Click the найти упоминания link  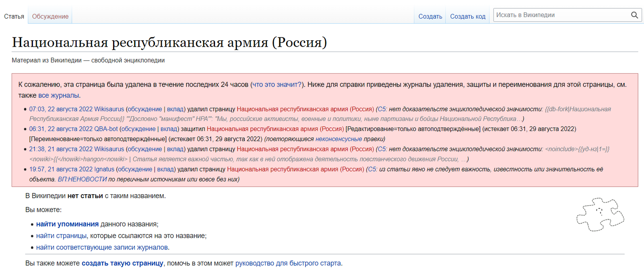click(67, 224)
